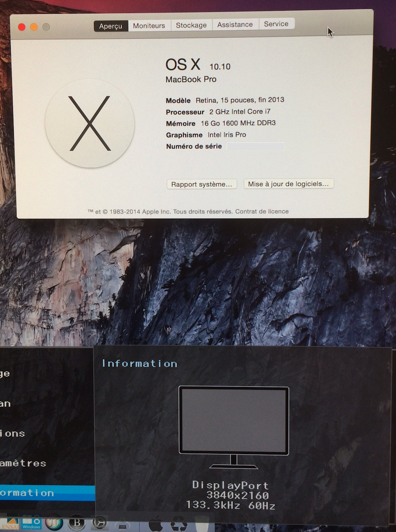Click the OS X title text
Image resolution: width=396 pixels, height=532 pixels.
pos(183,64)
